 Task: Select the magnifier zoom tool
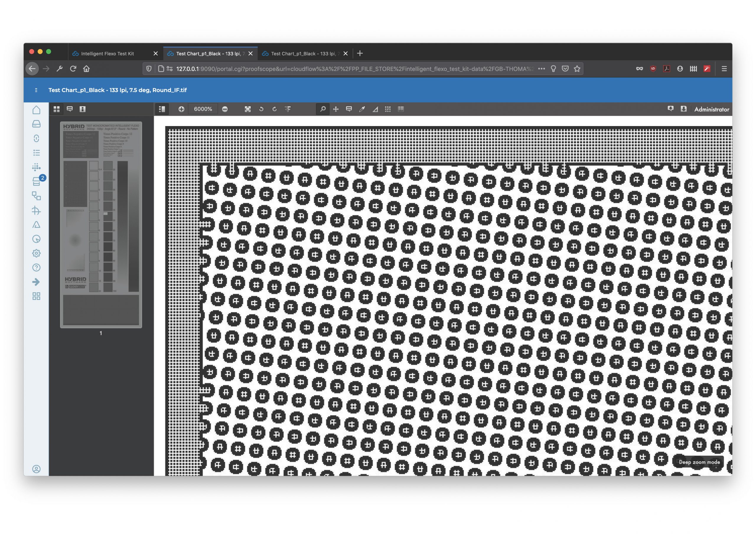coord(323,109)
